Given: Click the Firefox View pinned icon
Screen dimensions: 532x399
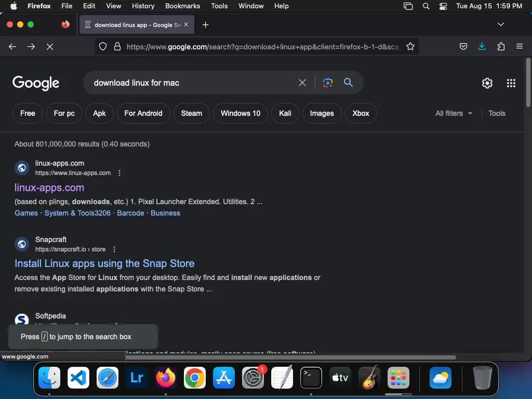Looking at the screenshot, I should pyautogui.click(x=65, y=24).
